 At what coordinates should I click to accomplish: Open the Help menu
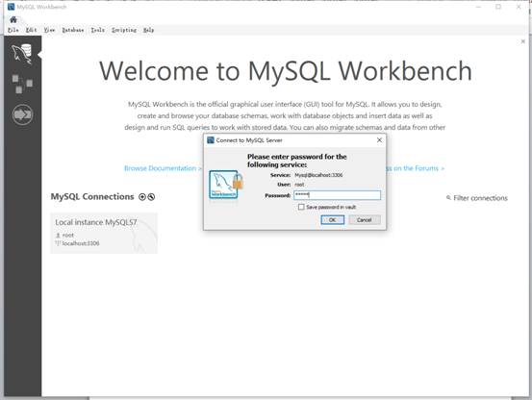(x=148, y=30)
